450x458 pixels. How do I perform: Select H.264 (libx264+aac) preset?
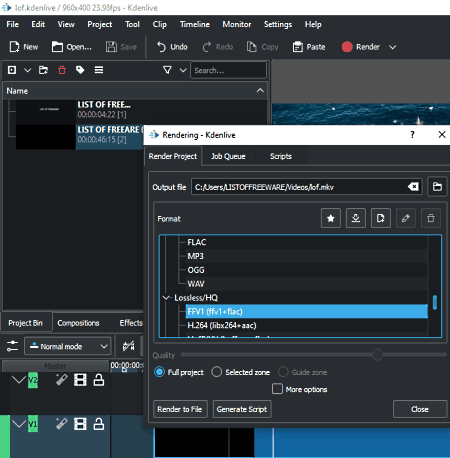307,325
